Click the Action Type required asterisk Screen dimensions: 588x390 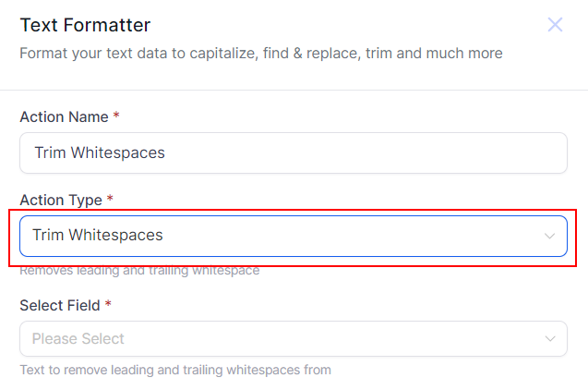click(x=110, y=200)
